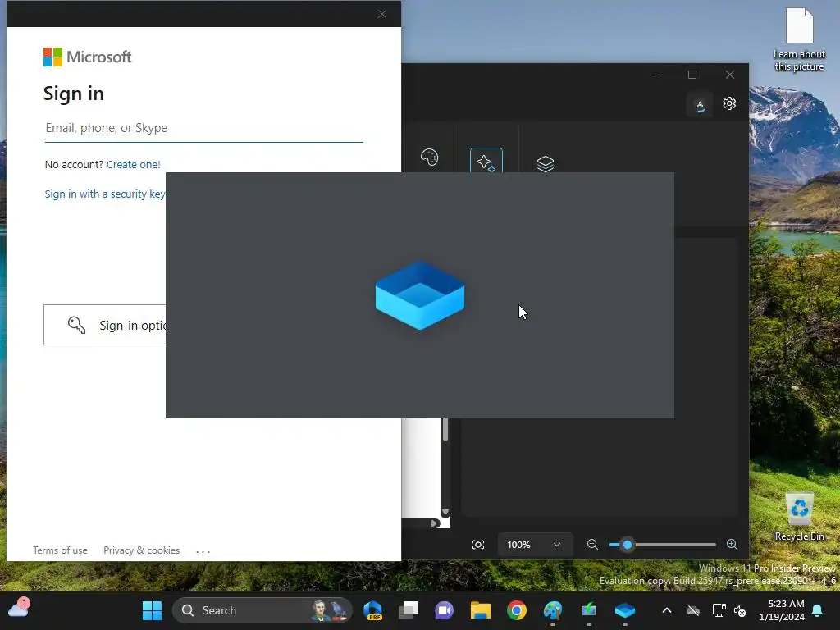Screen dimensions: 840x630
Task: Open the Sign-in options button
Action: (105, 325)
